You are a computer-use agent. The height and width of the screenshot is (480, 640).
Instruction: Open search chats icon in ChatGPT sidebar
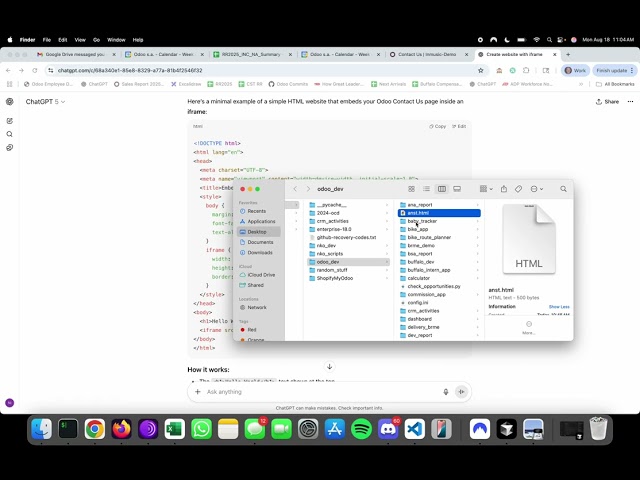point(10,134)
